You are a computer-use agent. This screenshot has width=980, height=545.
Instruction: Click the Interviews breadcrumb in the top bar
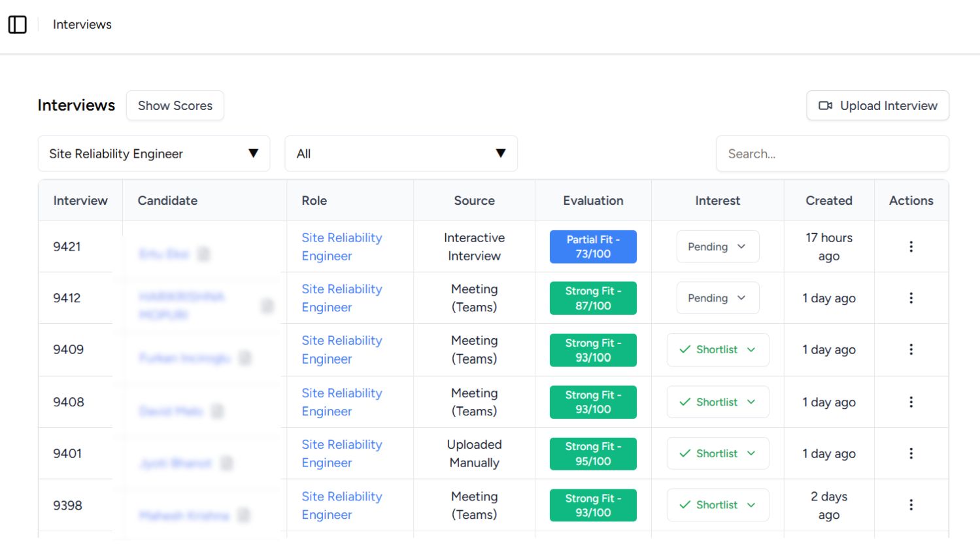(82, 24)
